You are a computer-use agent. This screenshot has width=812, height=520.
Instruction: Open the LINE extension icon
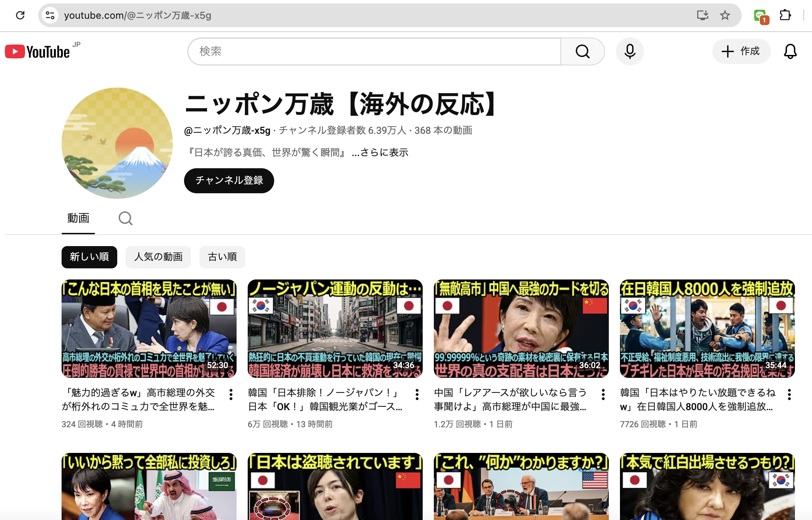(761, 16)
